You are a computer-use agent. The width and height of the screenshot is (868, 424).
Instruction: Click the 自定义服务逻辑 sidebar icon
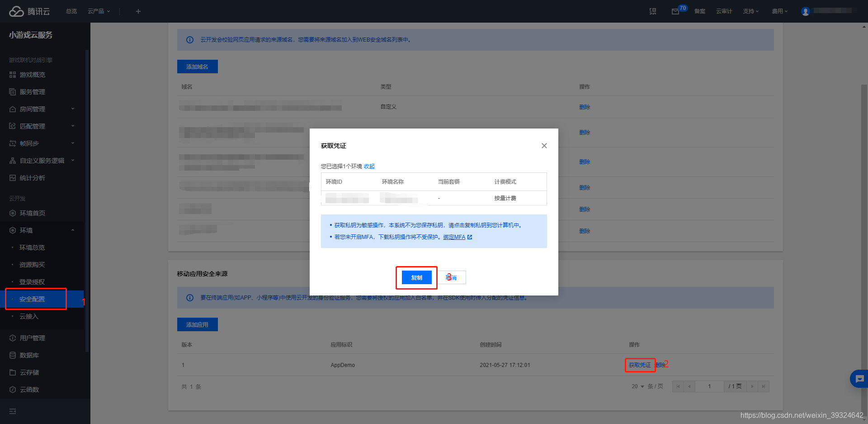(13, 161)
